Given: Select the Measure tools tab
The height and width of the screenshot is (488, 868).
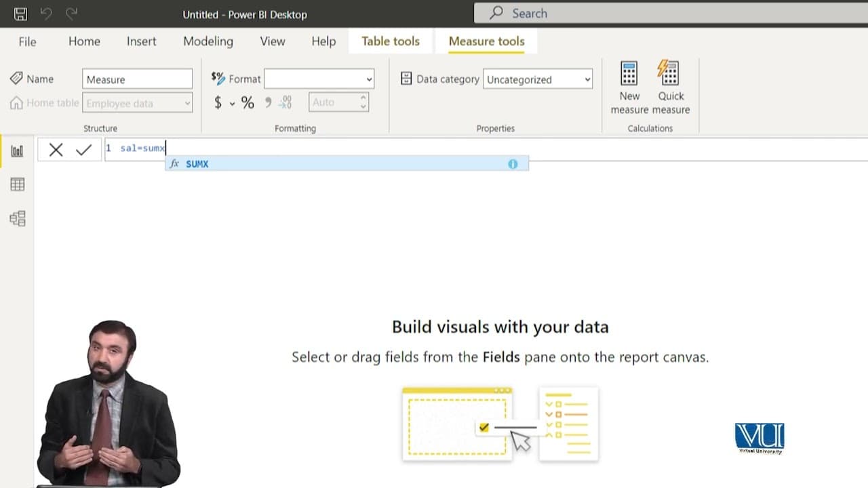Looking at the screenshot, I should coord(487,41).
